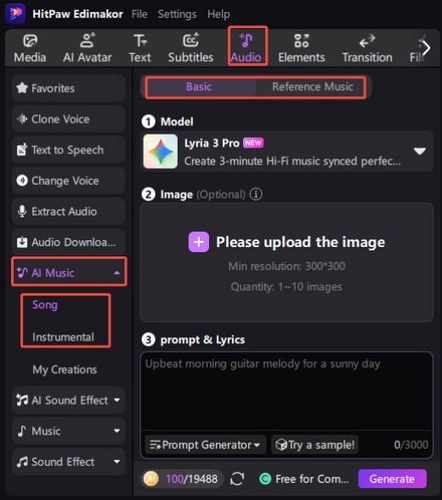This screenshot has width=442, height=500.
Task: Open the Clone Voice section
Action: [x=69, y=119]
